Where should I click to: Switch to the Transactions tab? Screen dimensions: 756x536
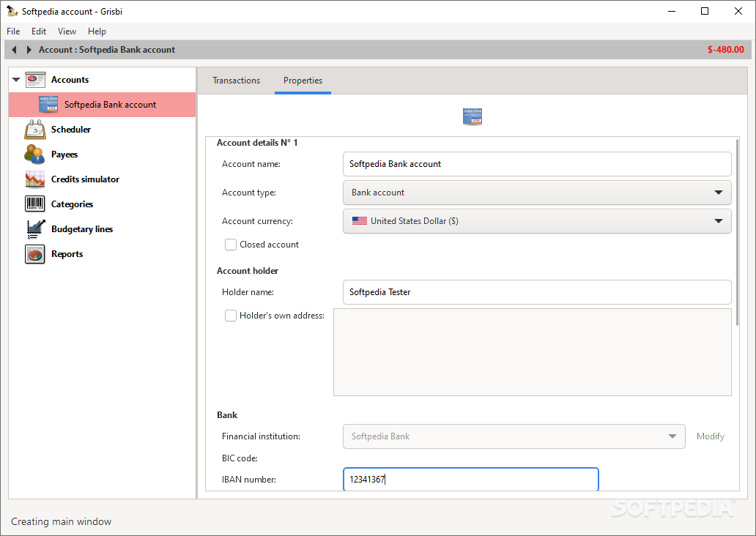pos(236,81)
